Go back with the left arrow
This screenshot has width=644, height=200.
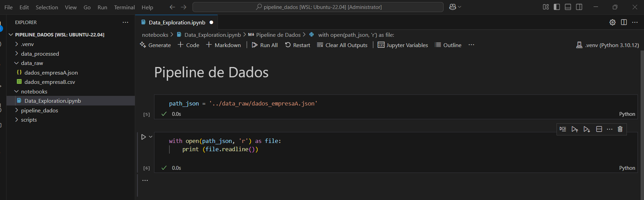[172, 7]
